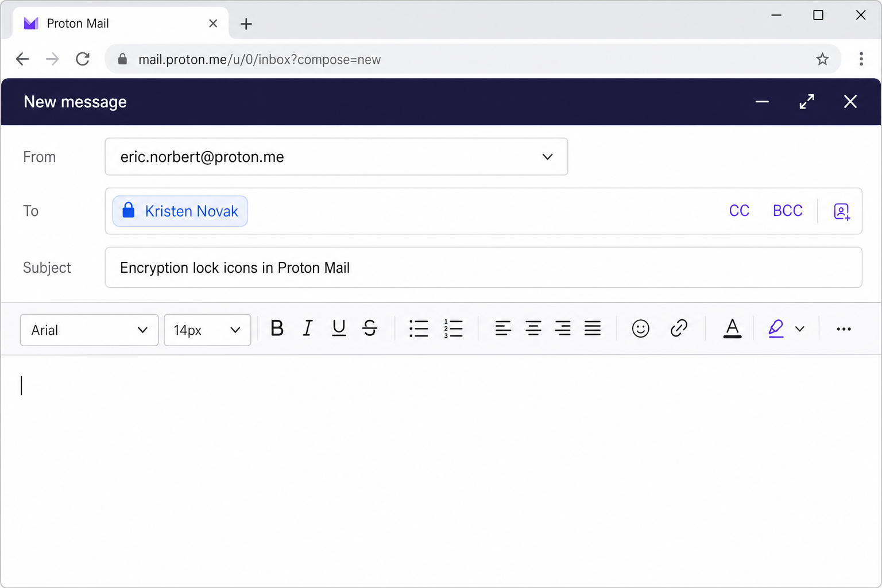Insert a bulleted list
Image resolution: width=882 pixels, height=588 pixels.
tap(419, 328)
